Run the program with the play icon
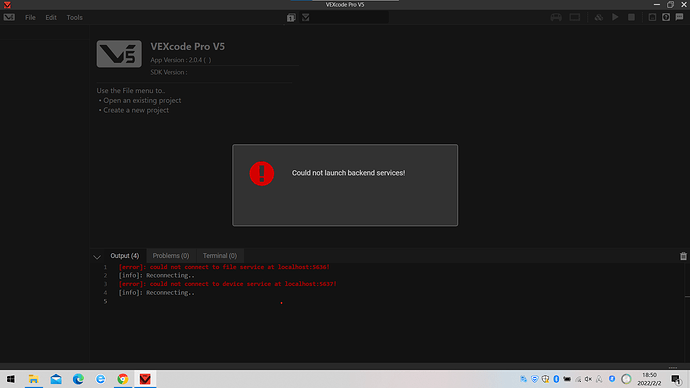 (x=615, y=17)
